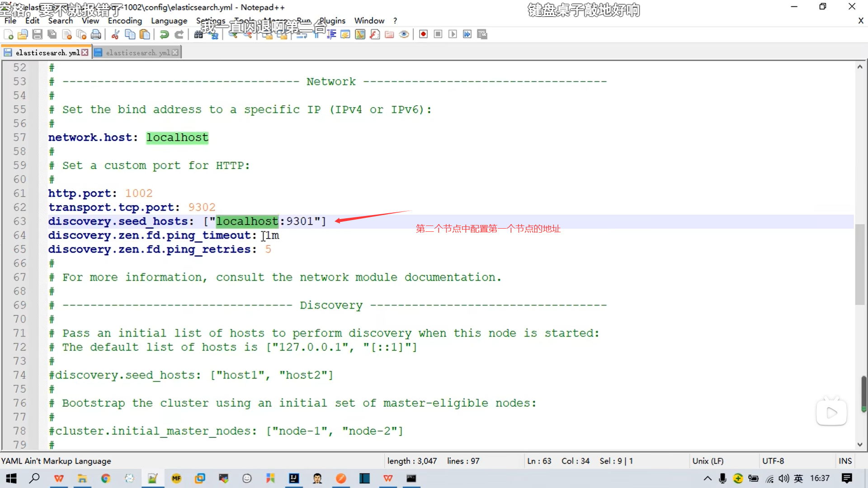Click the Find binoculars icon
The width and height of the screenshot is (868, 488).
tap(198, 34)
